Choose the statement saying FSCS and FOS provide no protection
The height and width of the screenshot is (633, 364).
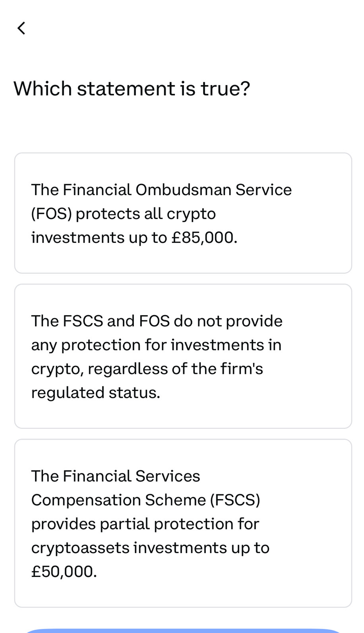point(183,356)
